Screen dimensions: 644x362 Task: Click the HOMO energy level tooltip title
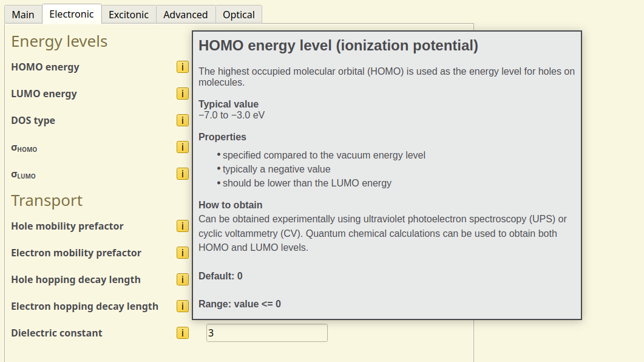pos(338,46)
